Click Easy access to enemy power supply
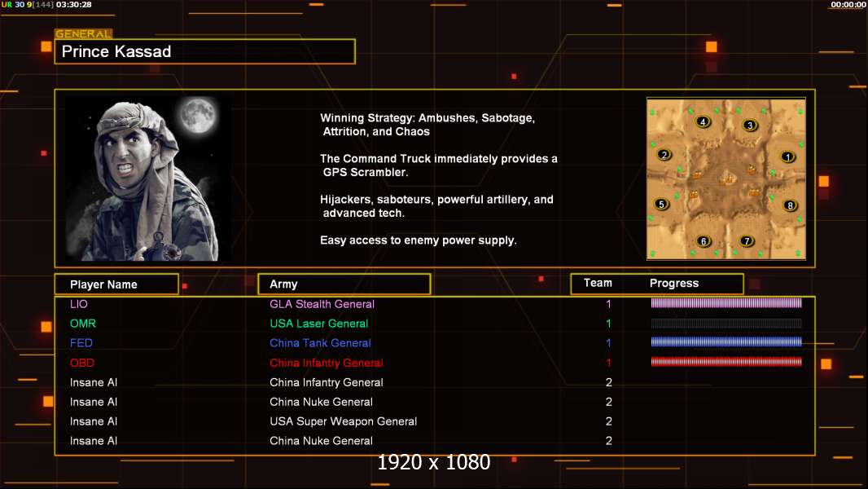 coord(419,240)
